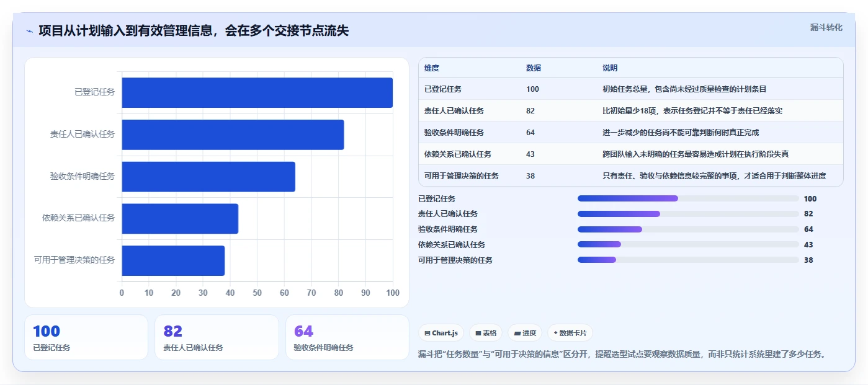This screenshot has width=868, height=385.
Task: Select the 82 data card for 责任人已确认任务
Action: pyautogui.click(x=217, y=337)
